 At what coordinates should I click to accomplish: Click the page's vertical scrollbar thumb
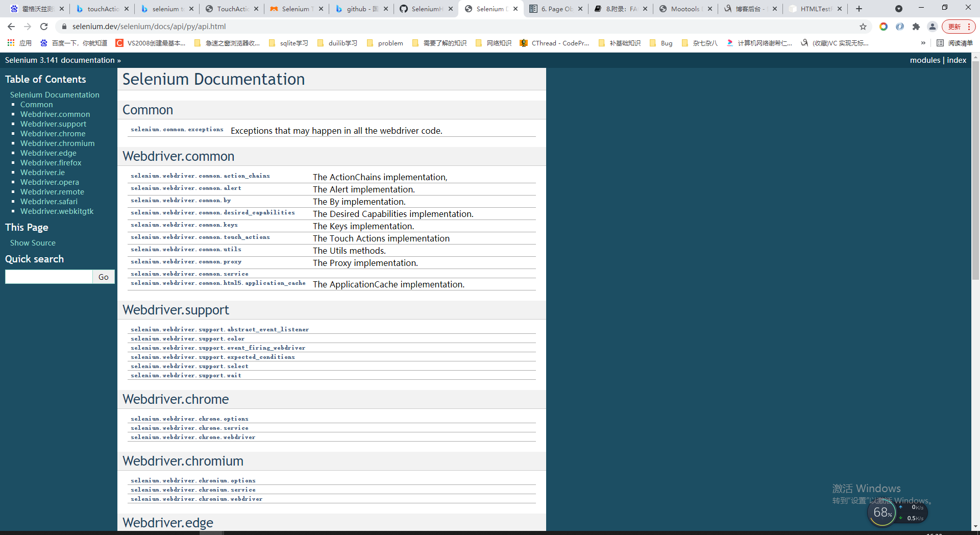[975, 171]
